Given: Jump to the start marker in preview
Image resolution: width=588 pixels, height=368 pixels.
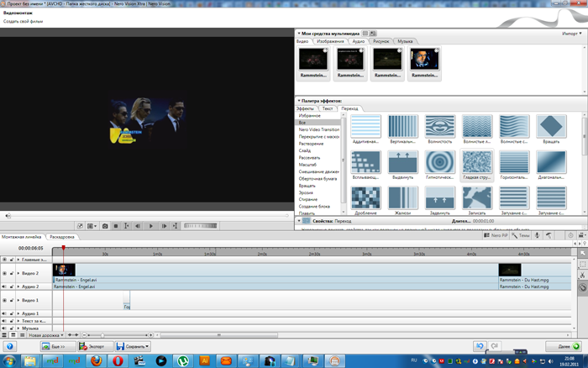Looking at the screenshot, I should tap(126, 226).
